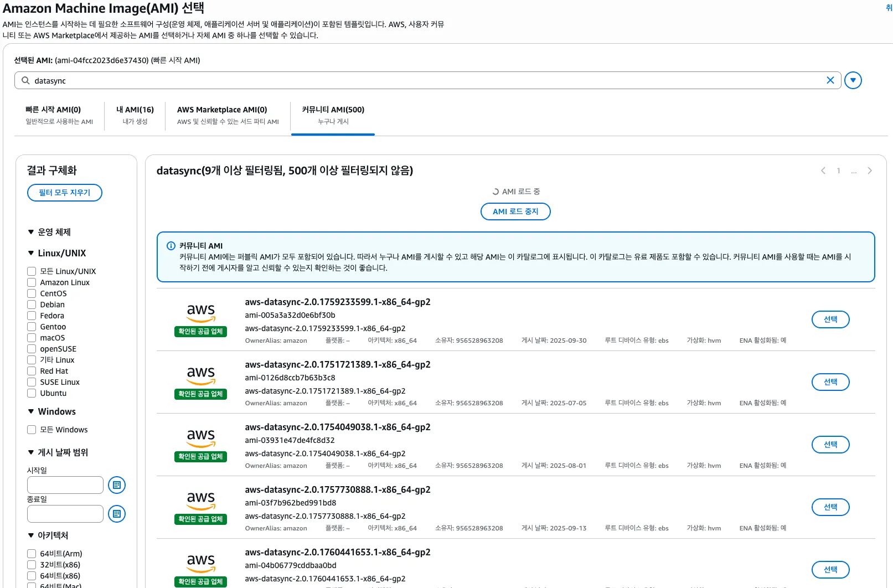Select 커뮤니티 AMI(500) tab

(x=333, y=115)
